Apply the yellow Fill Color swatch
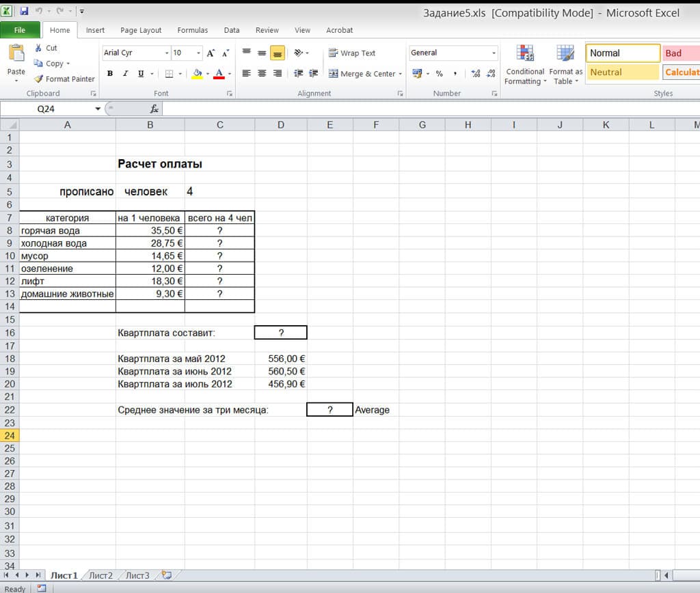The image size is (700, 593). tap(197, 74)
